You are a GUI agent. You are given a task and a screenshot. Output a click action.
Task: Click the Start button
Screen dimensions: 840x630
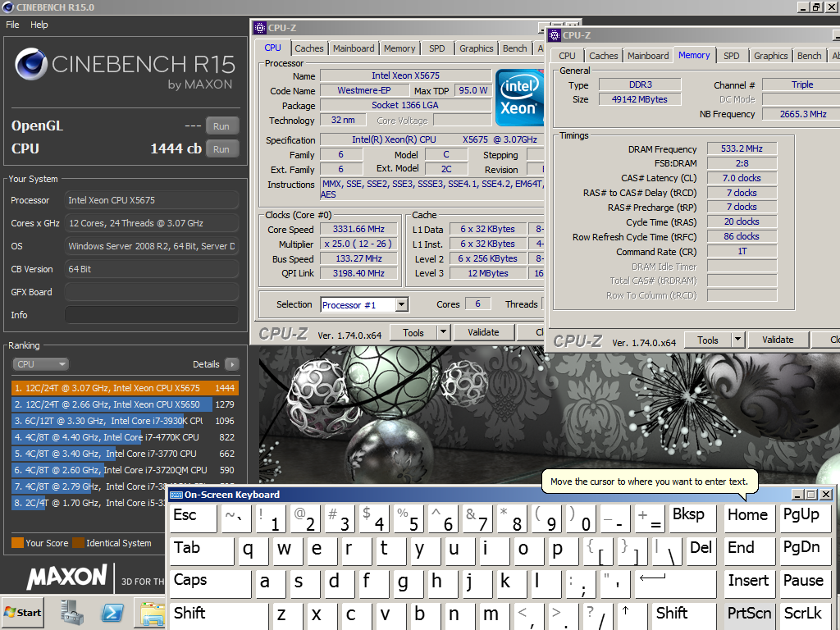22,612
